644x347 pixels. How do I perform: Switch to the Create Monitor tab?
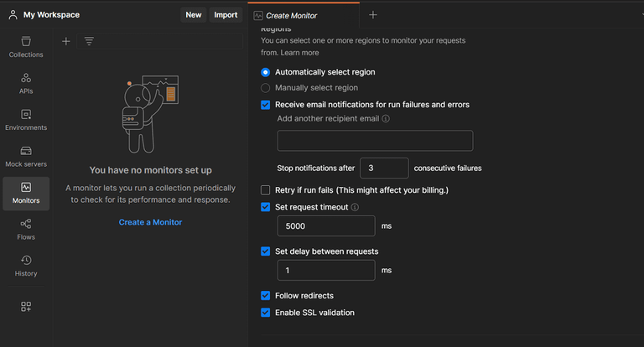pos(292,15)
